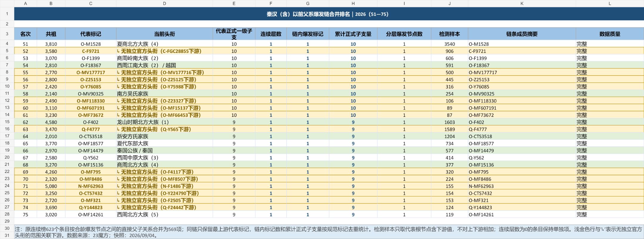Select row 28 header

7,214
